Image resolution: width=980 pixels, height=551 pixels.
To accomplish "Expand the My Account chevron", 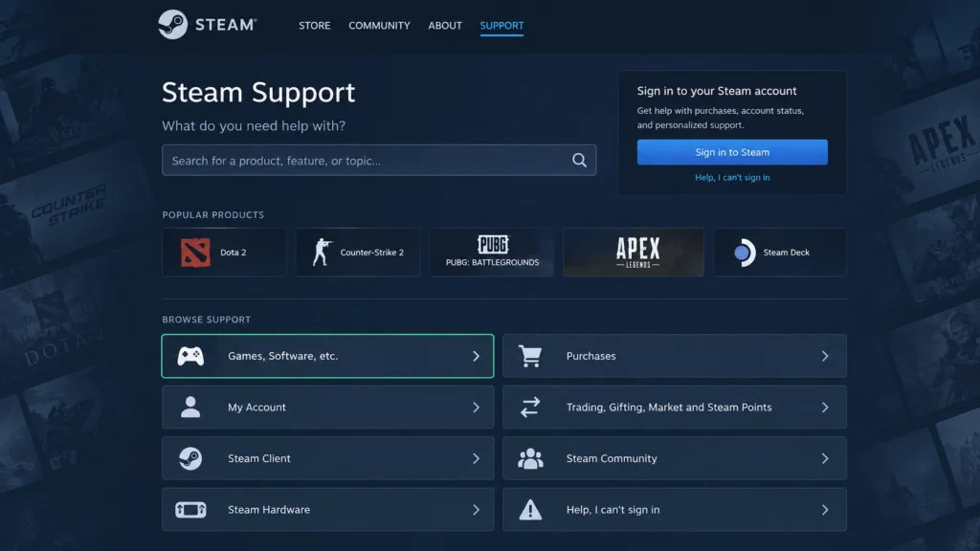I will coord(477,408).
